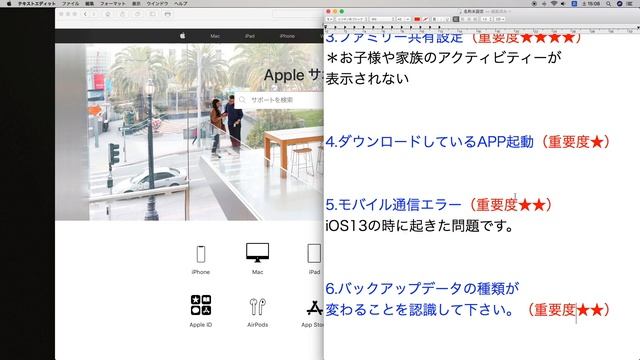Open the font typeface style dropdown
Screen dimensions: 640x360
[x=383, y=19]
